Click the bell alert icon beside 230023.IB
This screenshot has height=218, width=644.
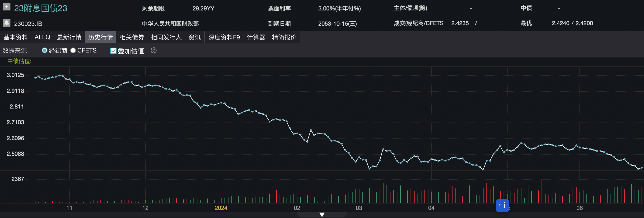click(x=6, y=23)
